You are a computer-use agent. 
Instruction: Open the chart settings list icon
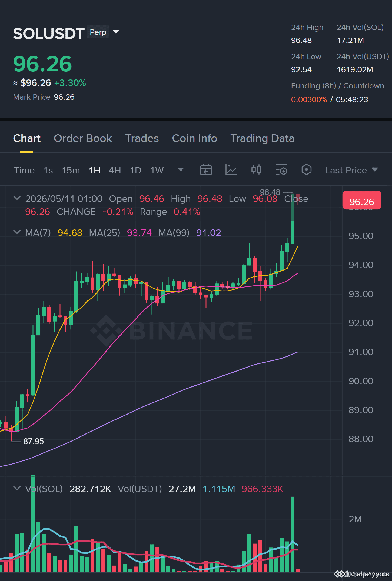click(x=281, y=170)
